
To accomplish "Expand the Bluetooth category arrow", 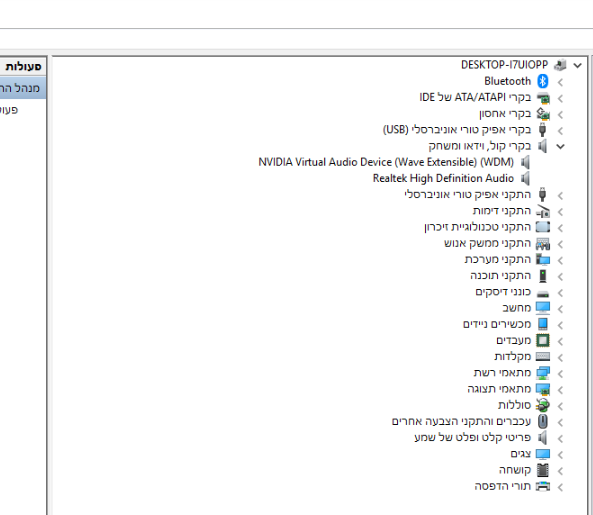I will pos(560,82).
